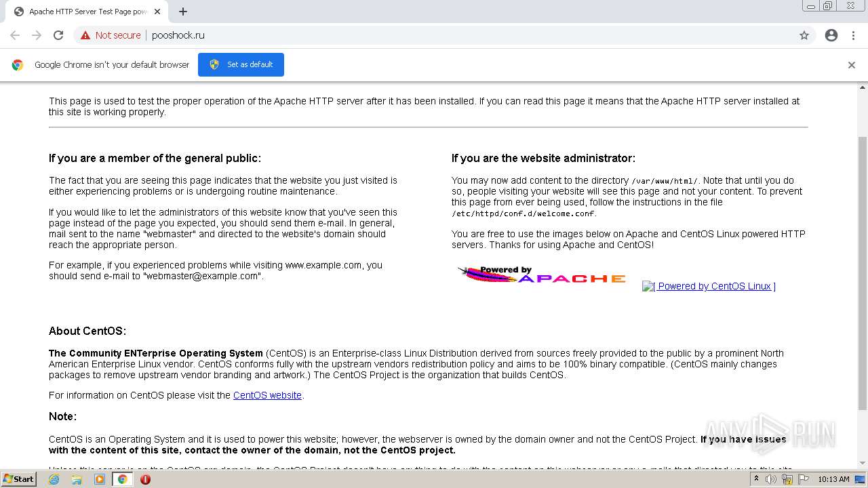Screen dimensions: 868x488
Task: Open the media player taskbar icon
Action: [100, 479]
